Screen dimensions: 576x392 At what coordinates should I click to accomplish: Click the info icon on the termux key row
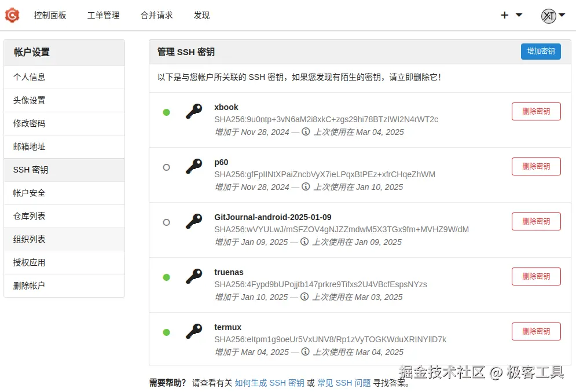coord(305,352)
